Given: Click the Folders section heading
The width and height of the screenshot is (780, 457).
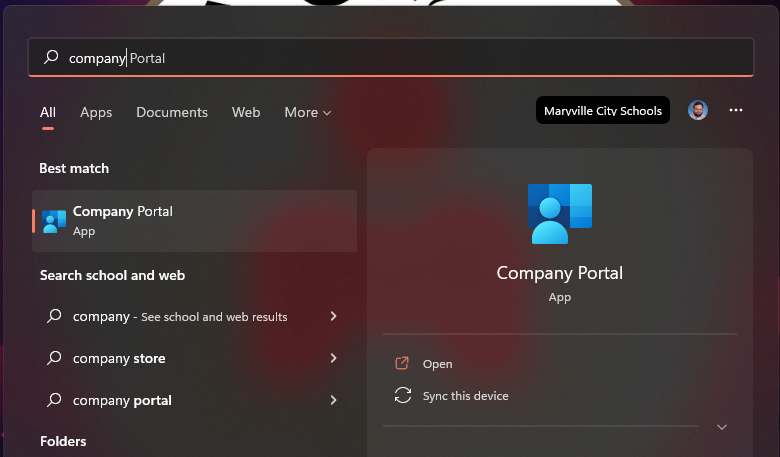Looking at the screenshot, I should click(x=63, y=441).
